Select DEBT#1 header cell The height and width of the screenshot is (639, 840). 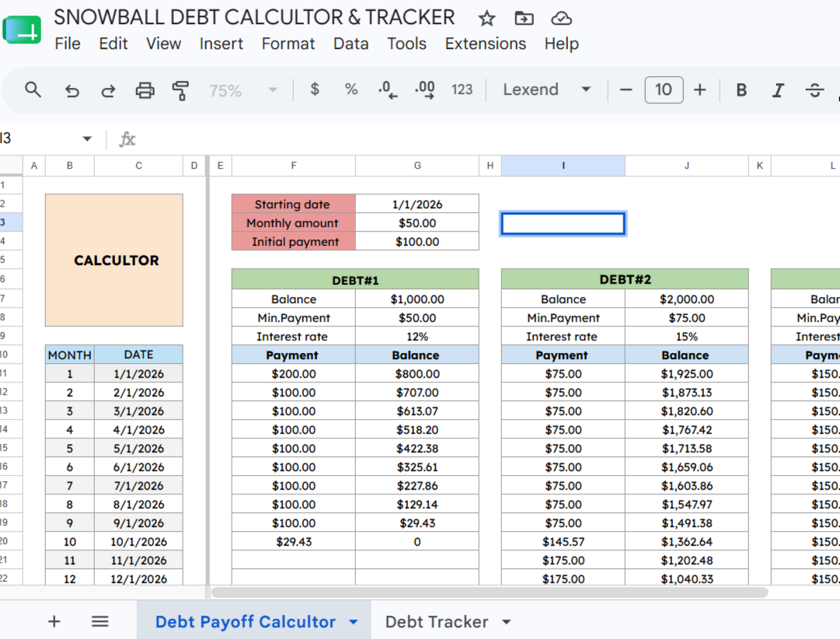[355, 280]
